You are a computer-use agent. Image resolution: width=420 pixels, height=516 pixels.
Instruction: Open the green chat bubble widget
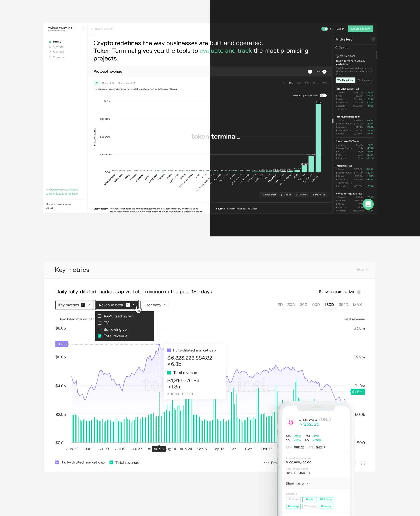click(368, 204)
